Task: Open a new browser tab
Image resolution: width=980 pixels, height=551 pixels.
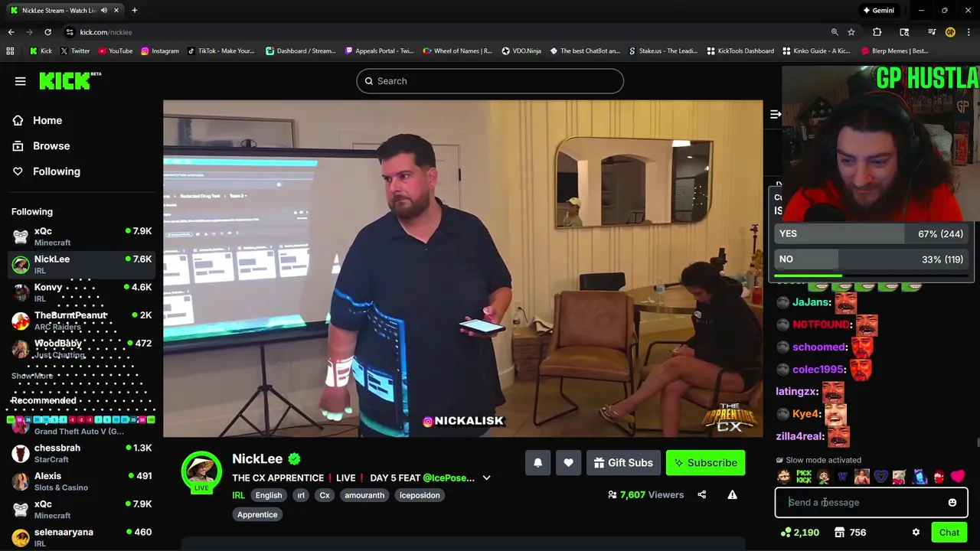Action: pyautogui.click(x=134, y=10)
